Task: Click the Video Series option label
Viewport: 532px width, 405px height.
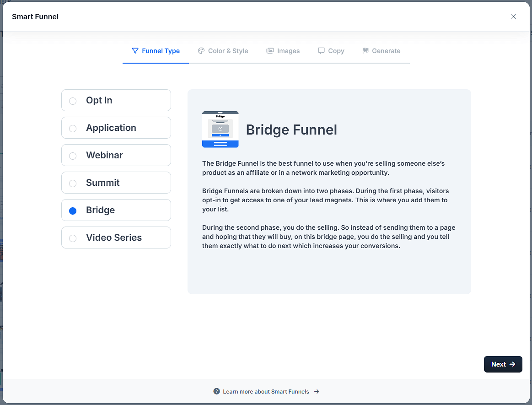Action: pyautogui.click(x=114, y=238)
